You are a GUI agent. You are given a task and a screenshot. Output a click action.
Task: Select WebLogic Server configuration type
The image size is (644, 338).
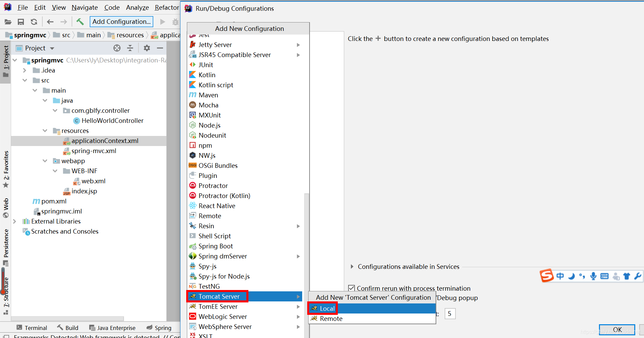click(x=245, y=317)
